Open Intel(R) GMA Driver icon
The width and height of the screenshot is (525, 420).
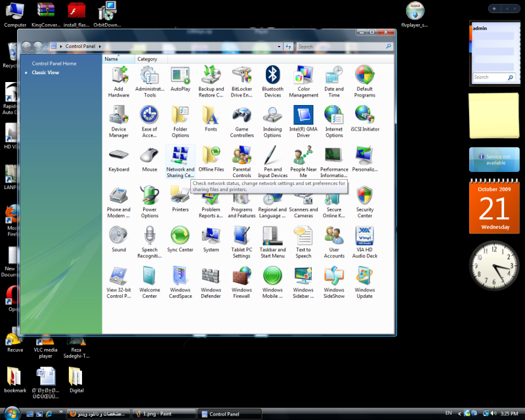pyautogui.click(x=303, y=121)
